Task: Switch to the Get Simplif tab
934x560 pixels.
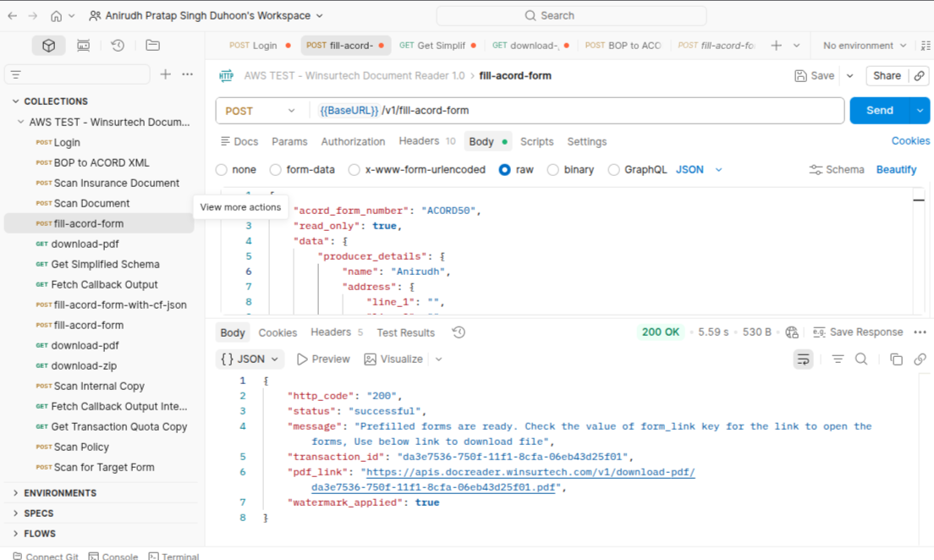Action: coord(437,46)
